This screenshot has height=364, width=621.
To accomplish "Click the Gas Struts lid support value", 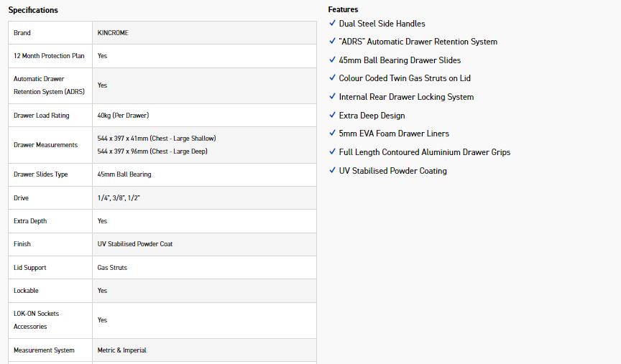I will 112,268.
